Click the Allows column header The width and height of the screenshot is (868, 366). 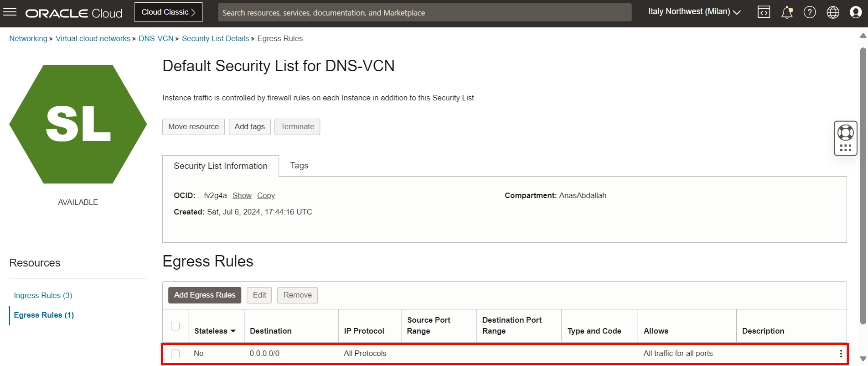[x=656, y=331]
